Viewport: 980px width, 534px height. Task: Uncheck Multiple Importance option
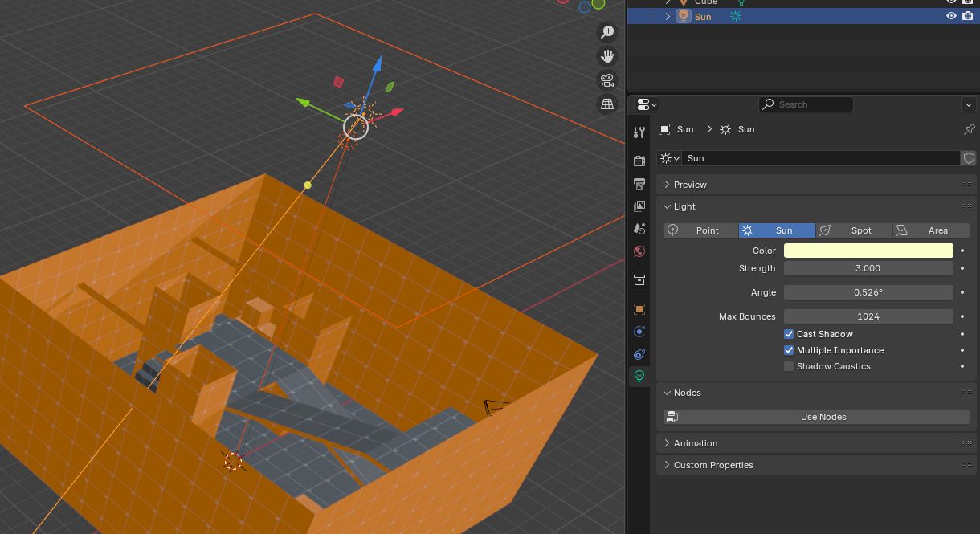(x=789, y=350)
